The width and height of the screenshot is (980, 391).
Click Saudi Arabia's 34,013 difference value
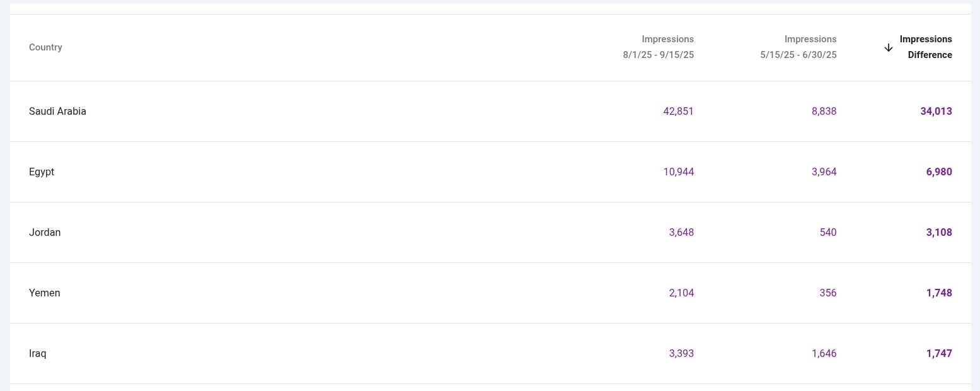[936, 112]
